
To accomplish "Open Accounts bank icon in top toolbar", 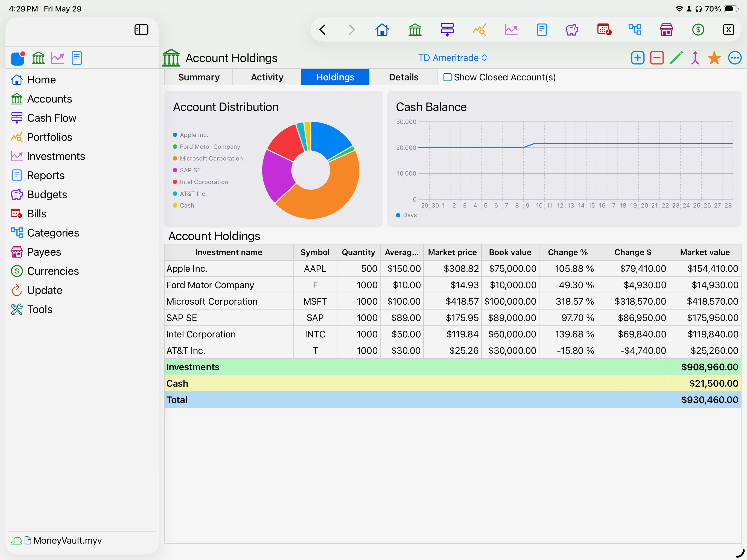I will coord(415,30).
